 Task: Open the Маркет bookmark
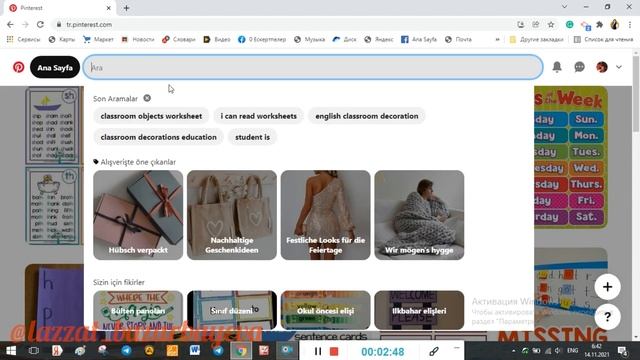(x=98, y=39)
